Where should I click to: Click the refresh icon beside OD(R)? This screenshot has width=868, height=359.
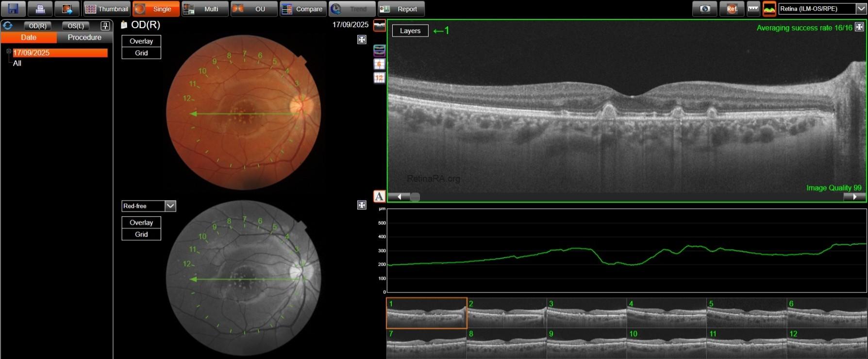[x=8, y=26]
